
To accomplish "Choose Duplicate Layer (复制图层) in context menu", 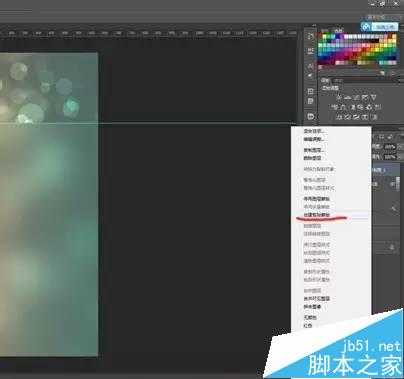I will click(313, 150).
